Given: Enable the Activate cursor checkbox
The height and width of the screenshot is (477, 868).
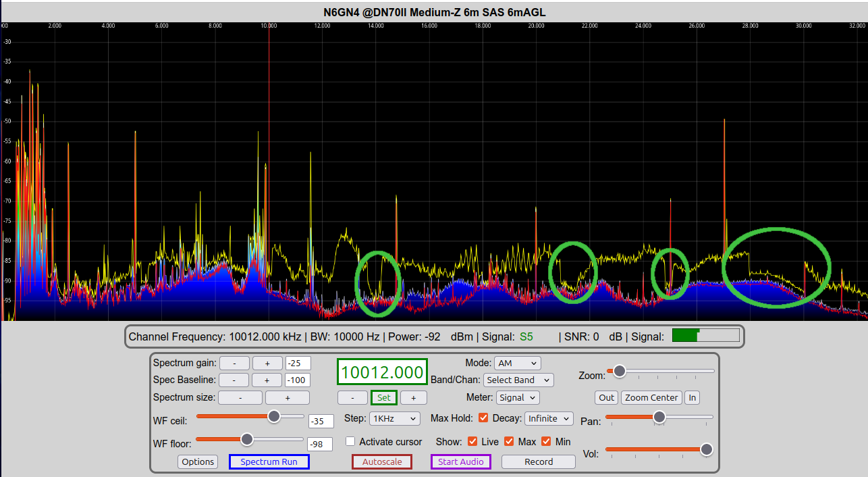Looking at the screenshot, I should (x=350, y=442).
